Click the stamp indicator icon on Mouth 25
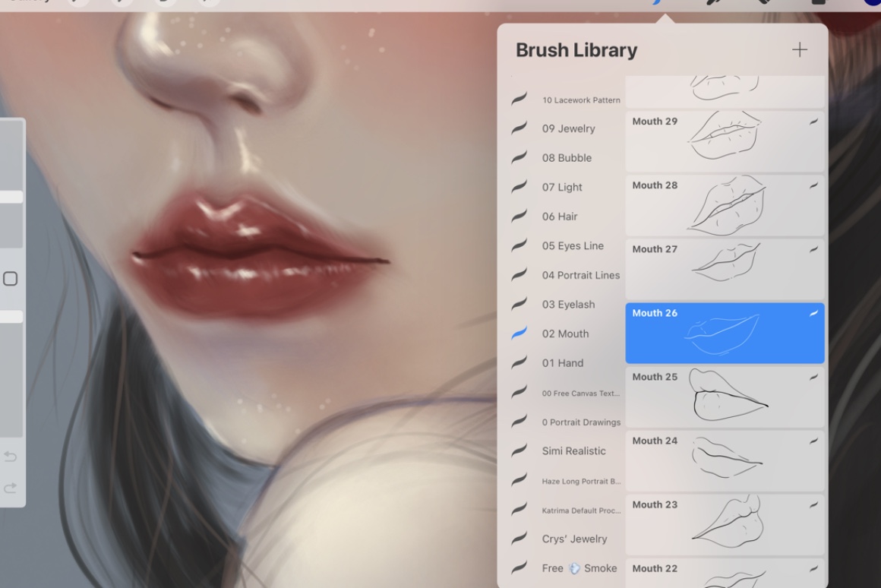Viewport: 881px width, 588px height. (813, 378)
